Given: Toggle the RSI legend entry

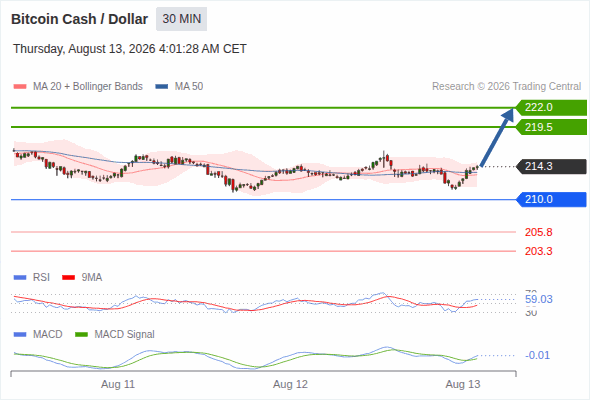Looking at the screenshot, I should tap(32, 277).
